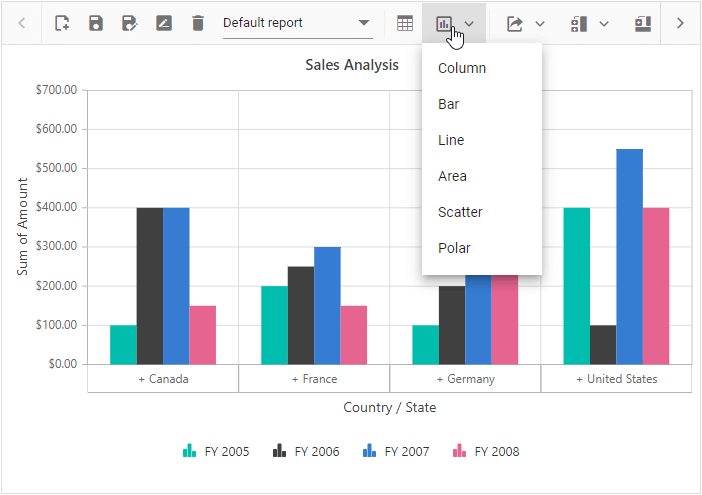Delete the current report
702x495 pixels.
coord(198,23)
